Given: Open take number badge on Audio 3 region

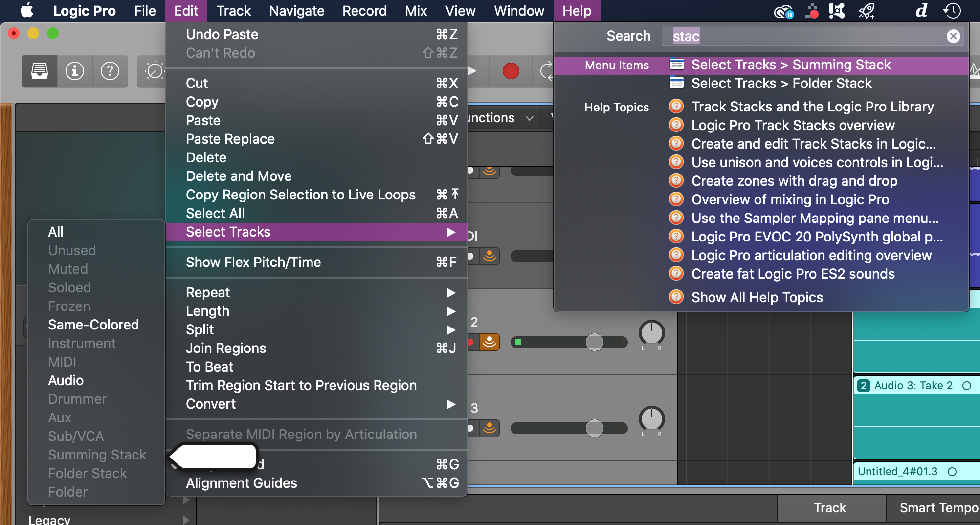Looking at the screenshot, I should pyautogui.click(x=864, y=386).
